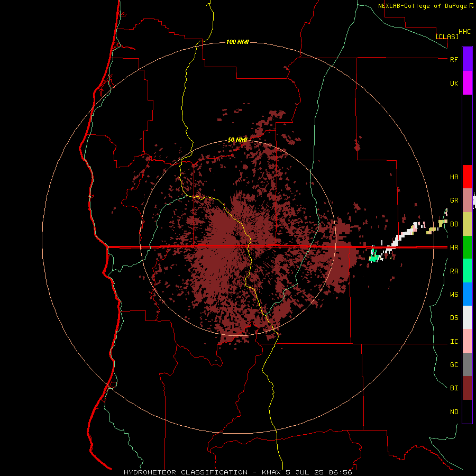The width and height of the screenshot is (476, 476).
Task: Click the BD yellow legend swatch
Action: 467,224
